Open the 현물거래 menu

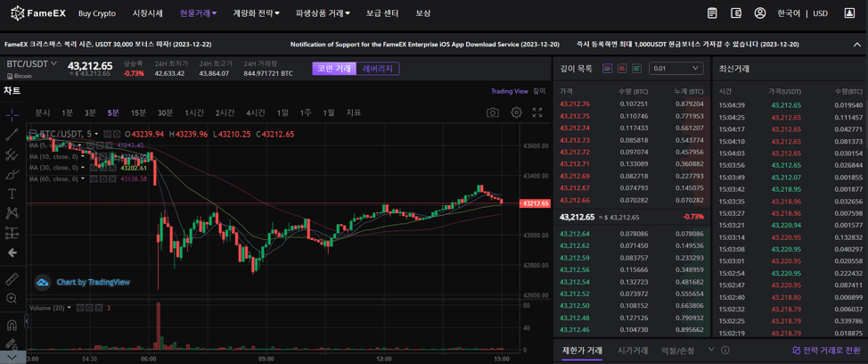[198, 13]
